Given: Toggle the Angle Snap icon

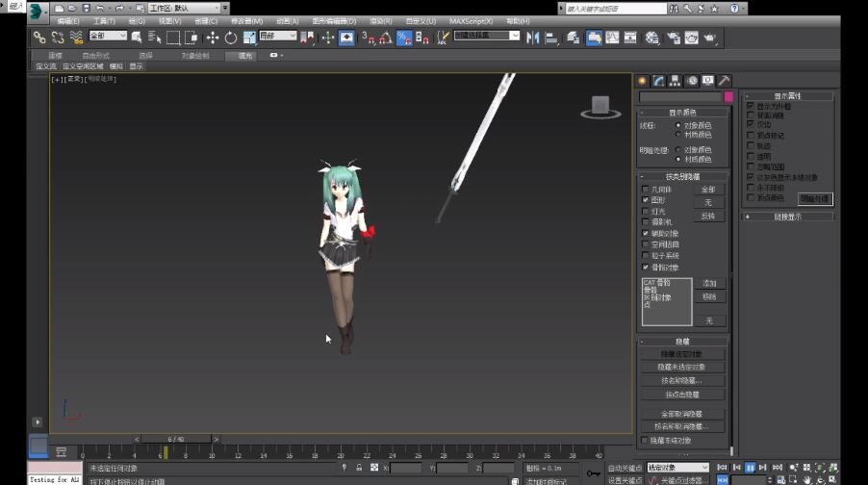Looking at the screenshot, I should [386, 38].
